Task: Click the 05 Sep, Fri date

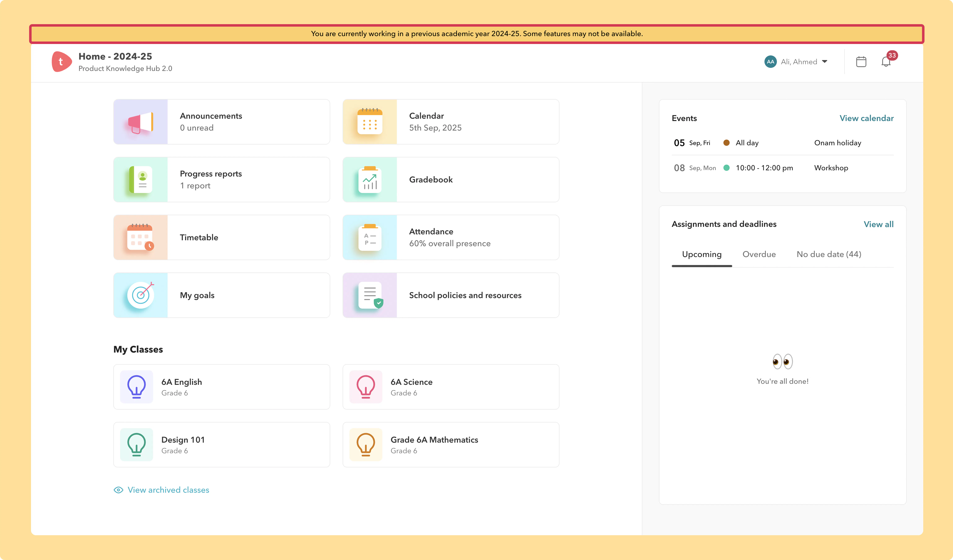Action: point(692,143)
